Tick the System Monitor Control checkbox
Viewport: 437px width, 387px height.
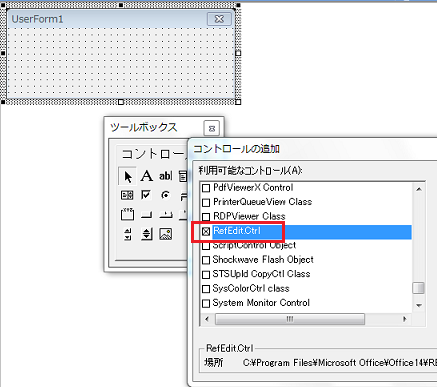[206, 303]
